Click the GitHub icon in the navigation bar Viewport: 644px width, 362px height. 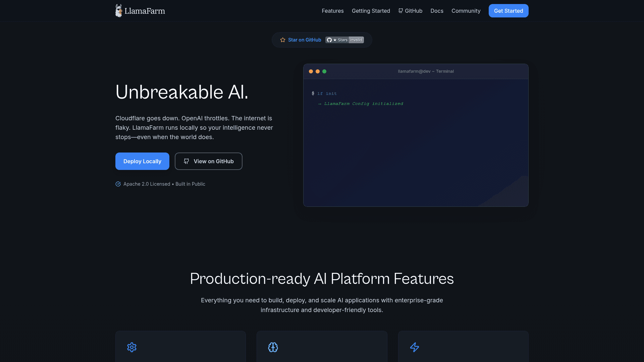point(400,11)
